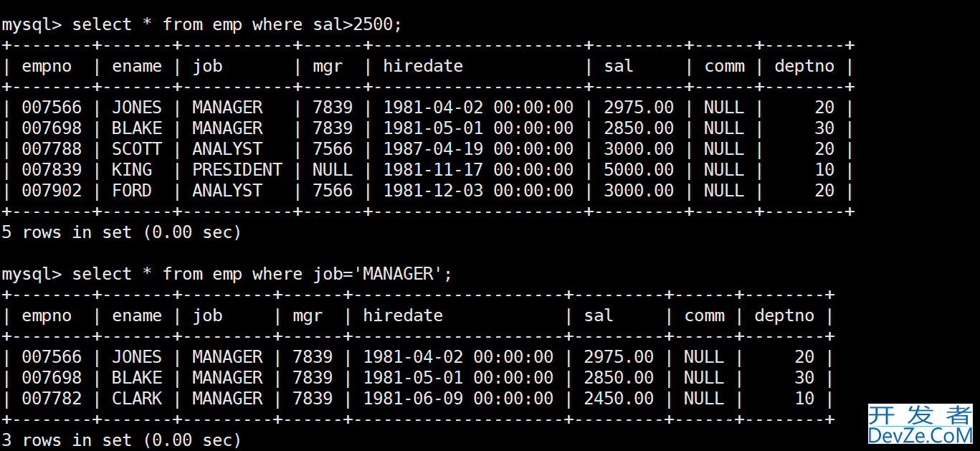The image size is (980, 451).
Task: Select the salary value 2450.00
Action: coord(619,399)
